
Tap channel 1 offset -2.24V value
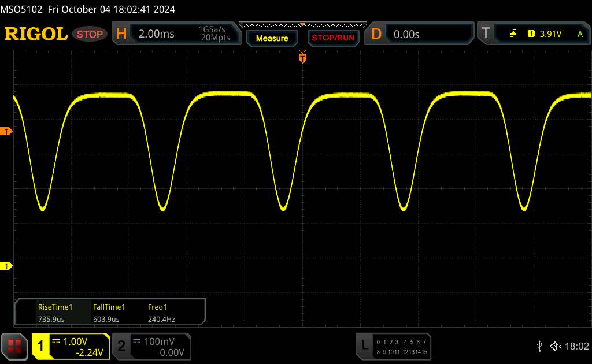point(90,352)
